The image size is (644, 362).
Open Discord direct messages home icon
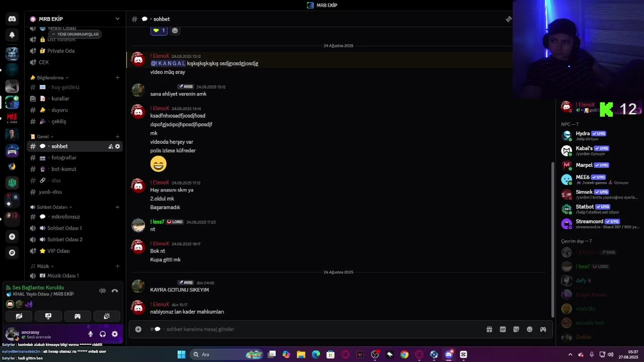(12, 19)
